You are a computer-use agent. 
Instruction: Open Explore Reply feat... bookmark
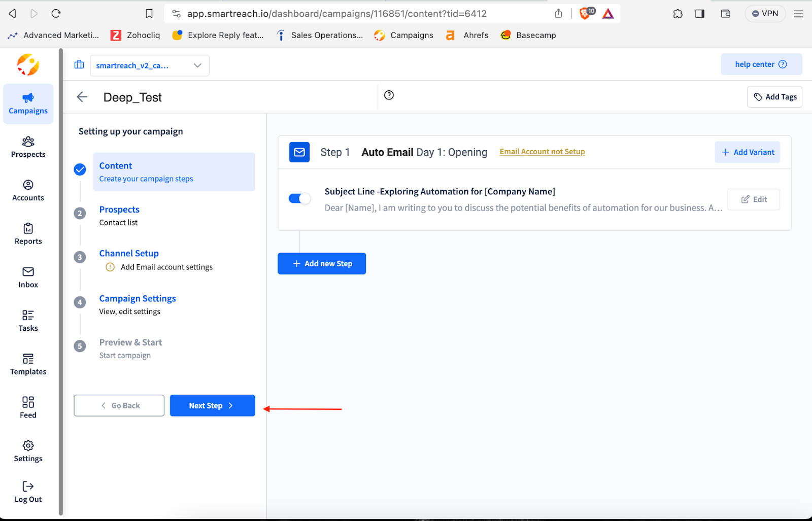coord(218,35)
